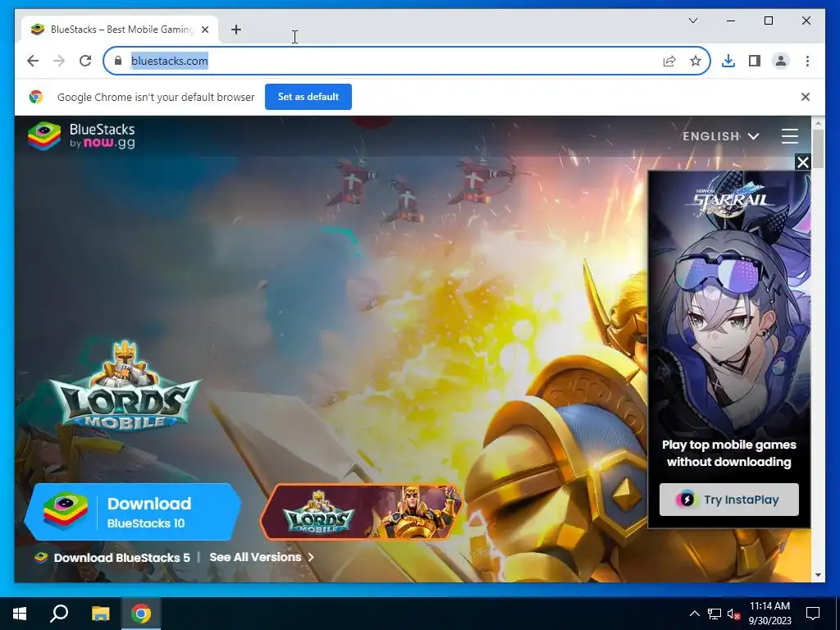This screenshot has height=630, width=840.
Task: Click the BlueStacks by now.gg logo
Action: pos(81,136)
